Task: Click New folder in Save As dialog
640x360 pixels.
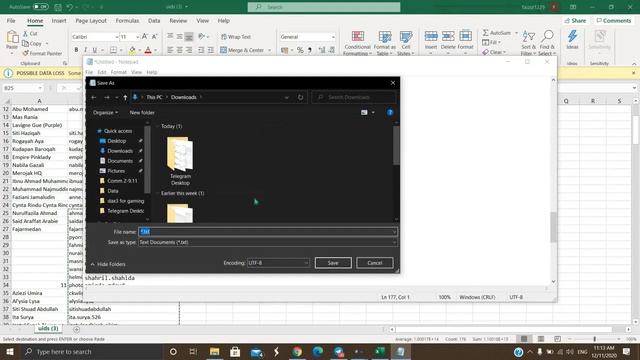Action: click(142, 112)
